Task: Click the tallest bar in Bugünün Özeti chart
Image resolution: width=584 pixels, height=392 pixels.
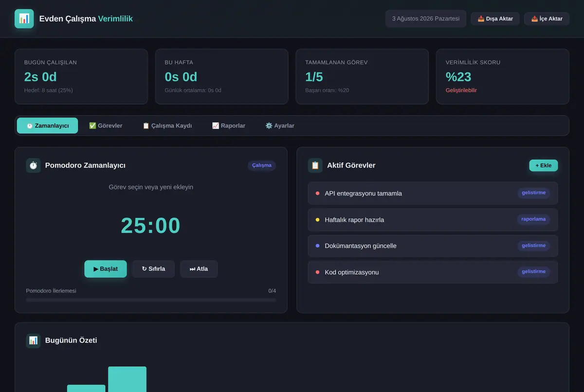Action: 127,379
